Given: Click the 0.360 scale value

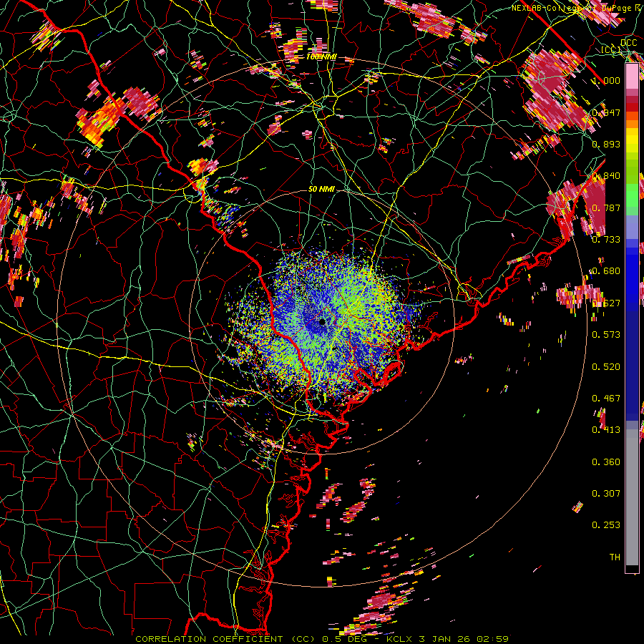Looking at the screenshot, I should (606, 462).
